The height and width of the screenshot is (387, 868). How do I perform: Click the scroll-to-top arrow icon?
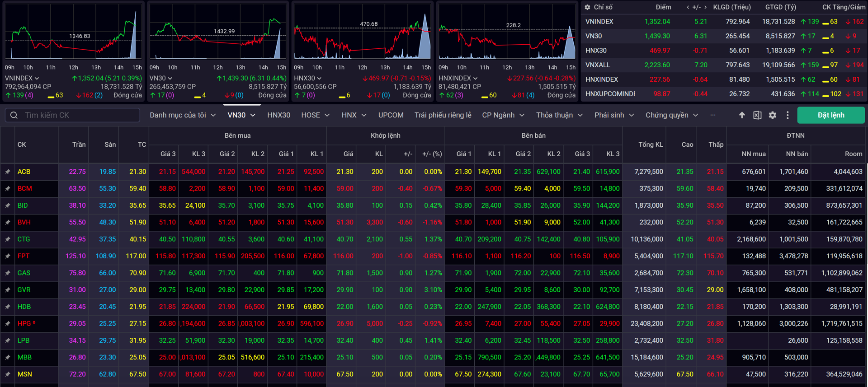coord(742,115)
